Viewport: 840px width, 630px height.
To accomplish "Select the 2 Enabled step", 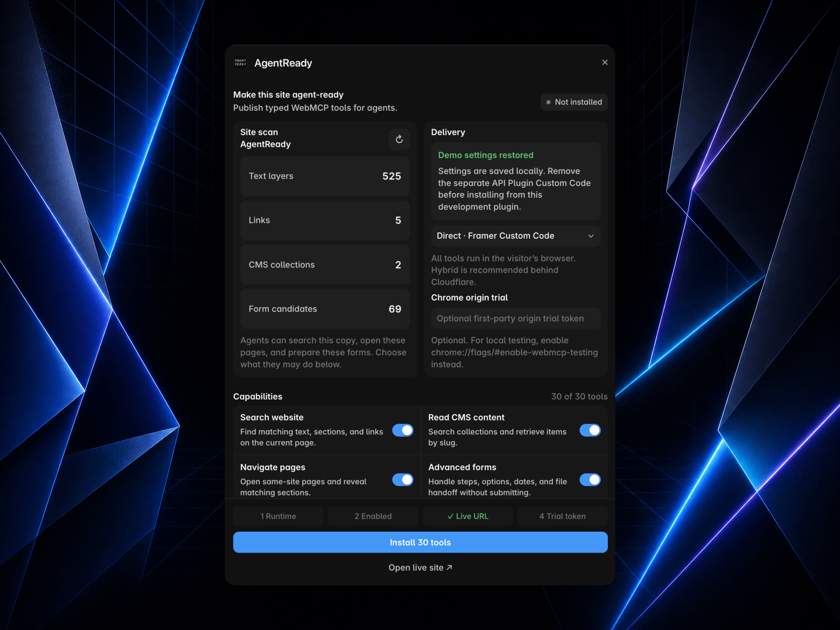I will 373,516.
